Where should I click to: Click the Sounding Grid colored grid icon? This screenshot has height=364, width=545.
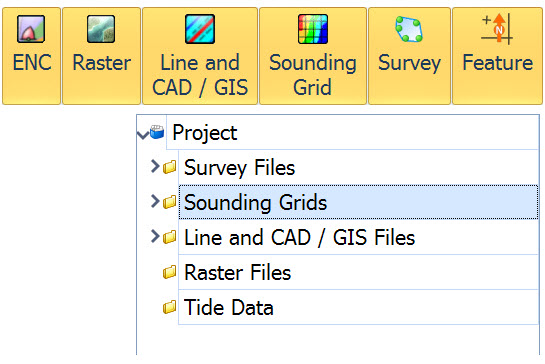[x=313, y=29]
